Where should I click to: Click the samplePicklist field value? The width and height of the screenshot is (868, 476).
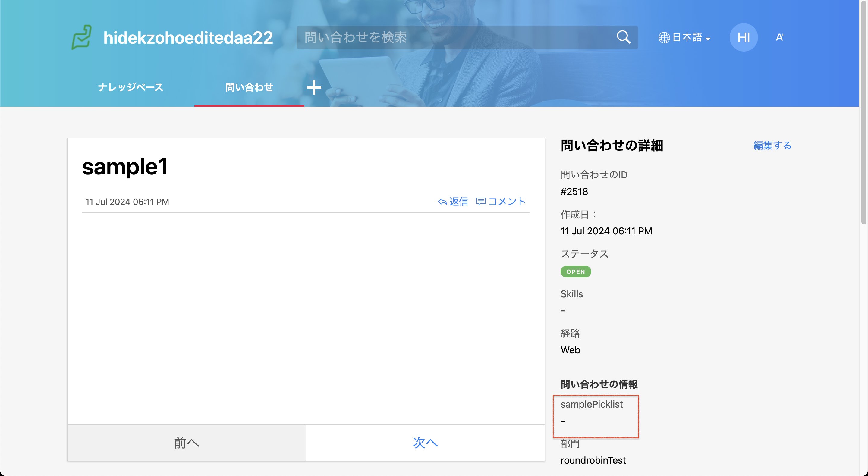click(x=563, y=421)
